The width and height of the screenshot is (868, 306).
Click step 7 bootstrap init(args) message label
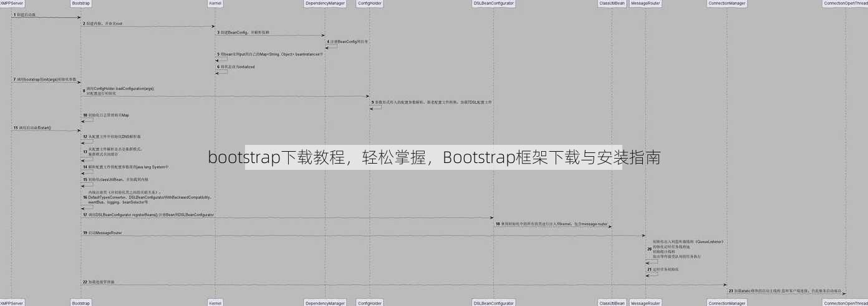45,79
